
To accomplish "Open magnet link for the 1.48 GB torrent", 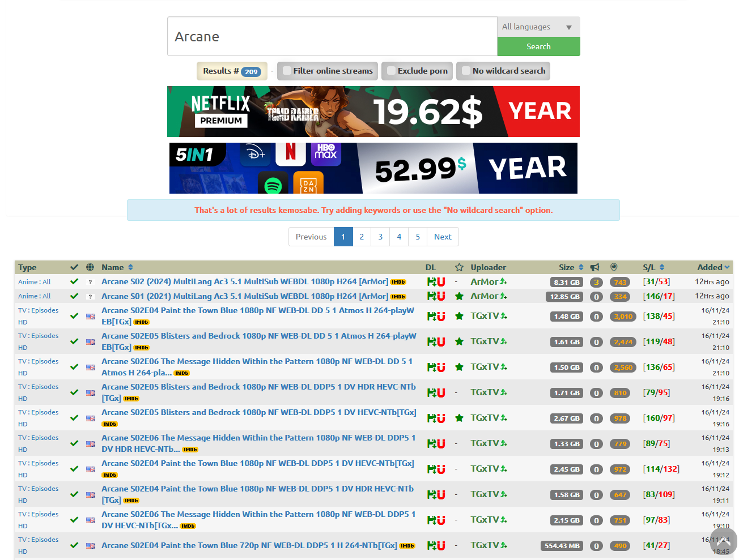I will point(441,316).
